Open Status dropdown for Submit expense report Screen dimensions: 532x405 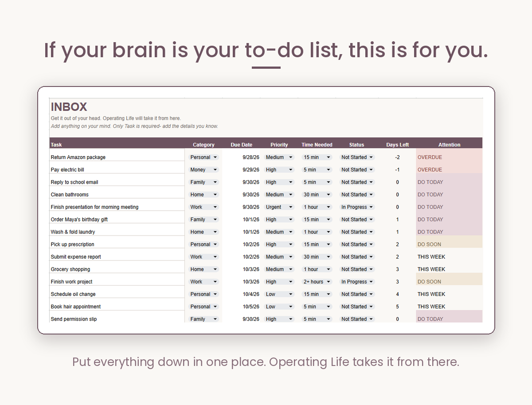click(x=357, y=256)
